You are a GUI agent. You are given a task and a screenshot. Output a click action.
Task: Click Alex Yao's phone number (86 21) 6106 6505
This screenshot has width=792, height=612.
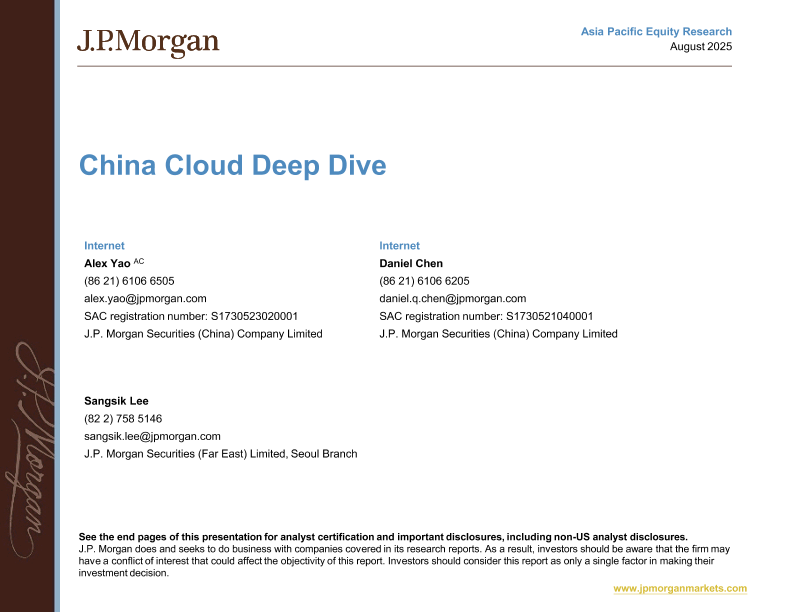[x=129, y=281]
